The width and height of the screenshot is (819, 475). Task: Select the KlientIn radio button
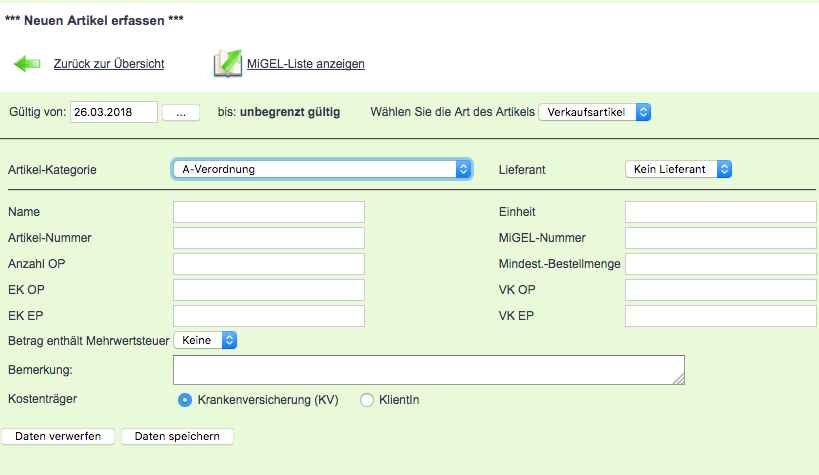pyautogui.click(x=367, y=400)
